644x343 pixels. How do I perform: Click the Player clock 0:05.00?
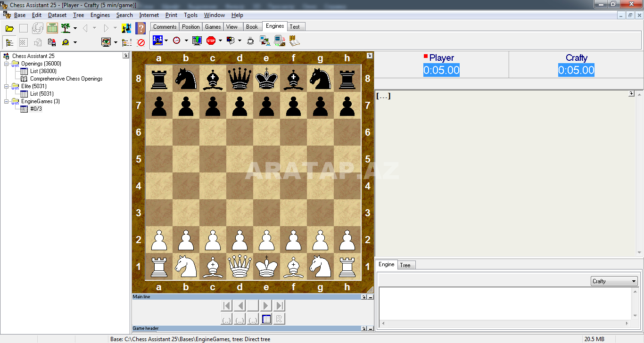pyautogui.click(x=441, y=71)
